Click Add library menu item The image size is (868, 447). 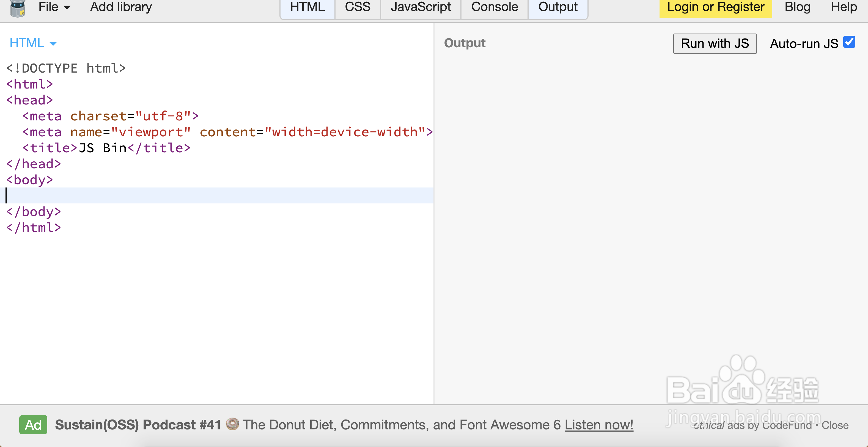[121, 7]
